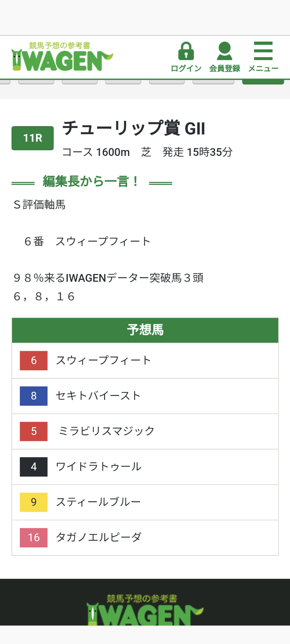Select pink number 16 badge

[34, 538]
